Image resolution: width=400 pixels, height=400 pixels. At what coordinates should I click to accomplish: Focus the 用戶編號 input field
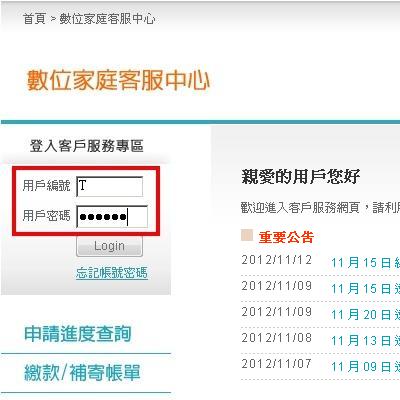110,186
